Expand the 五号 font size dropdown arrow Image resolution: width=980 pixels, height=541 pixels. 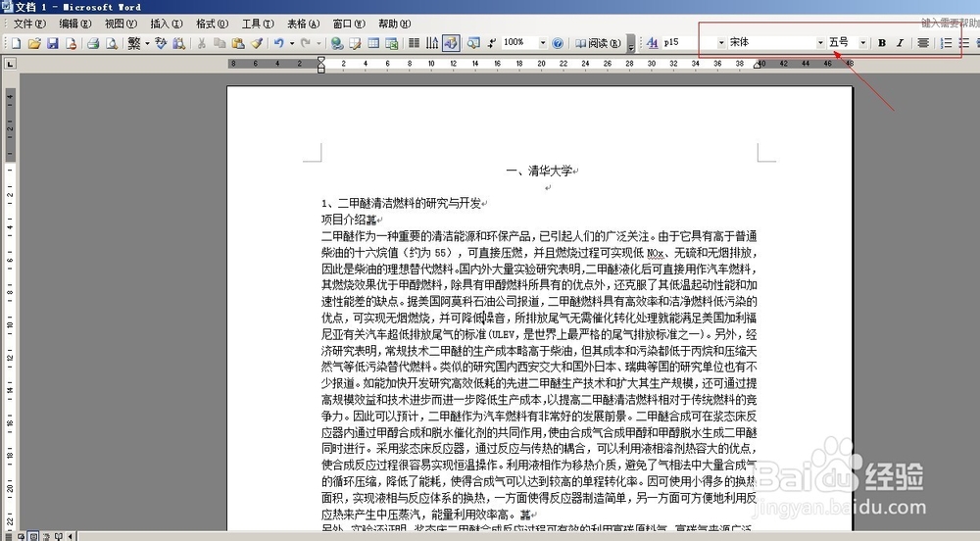[863, 42]
